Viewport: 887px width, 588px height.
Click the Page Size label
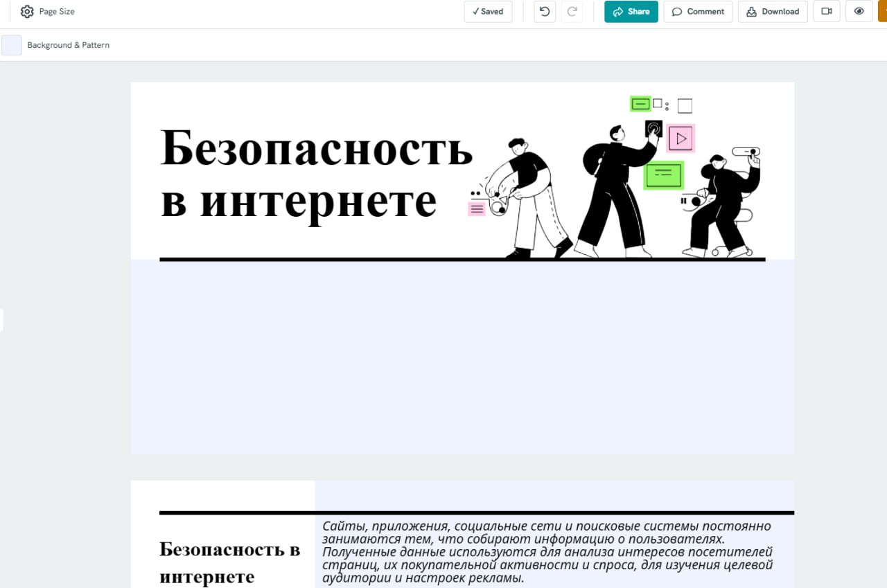coord(57,12)
